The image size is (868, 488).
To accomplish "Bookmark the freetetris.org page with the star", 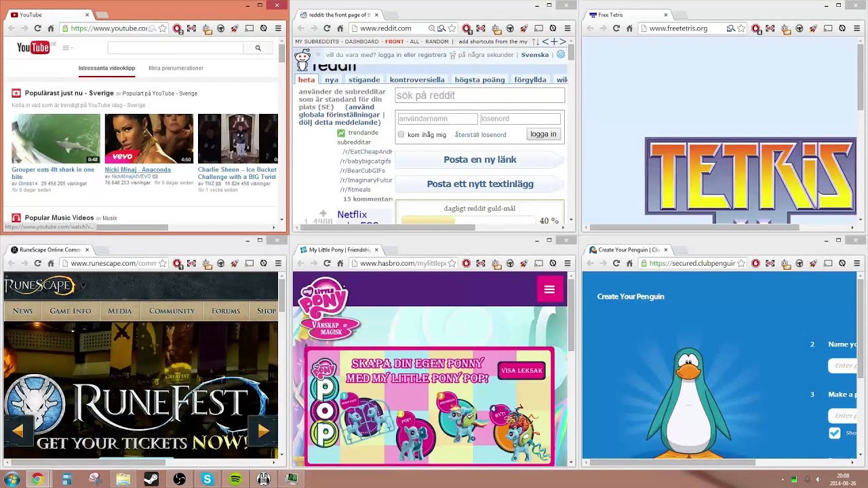I will [x=741, y=28].
